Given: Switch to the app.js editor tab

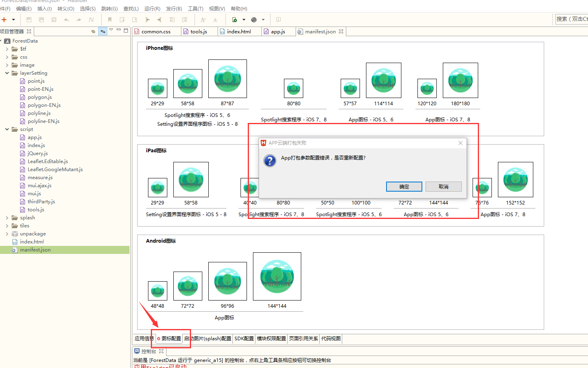Looking at the screenshot, I should [x=278, y=32].
